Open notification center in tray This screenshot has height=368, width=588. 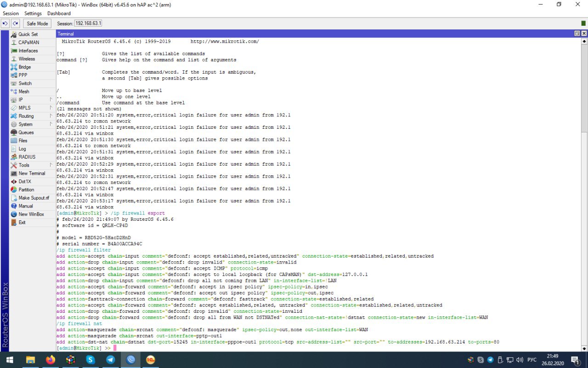click(x=575, y=360)
